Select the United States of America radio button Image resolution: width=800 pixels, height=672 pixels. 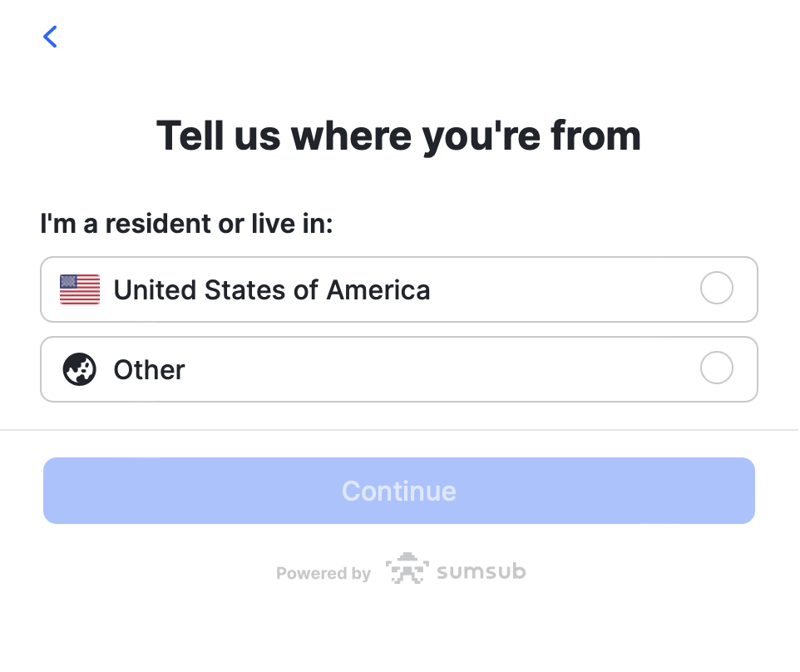coord(717,289)
